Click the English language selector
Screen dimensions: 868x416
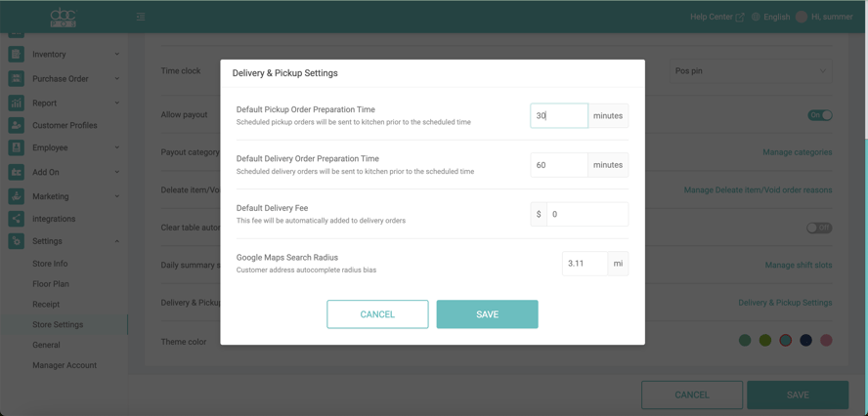[777, 18]
